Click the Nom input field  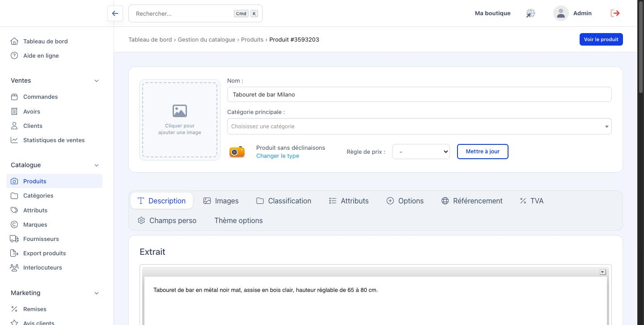click(419, 94)
